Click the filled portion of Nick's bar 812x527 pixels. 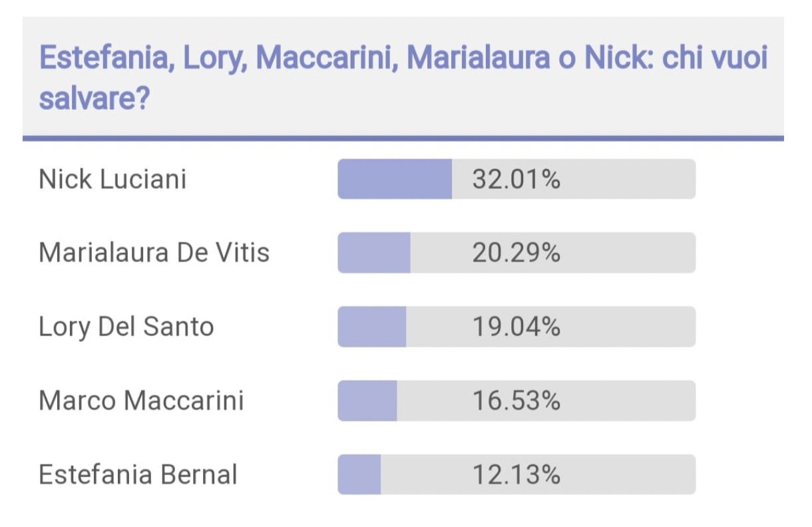click(x=395, y=179)
